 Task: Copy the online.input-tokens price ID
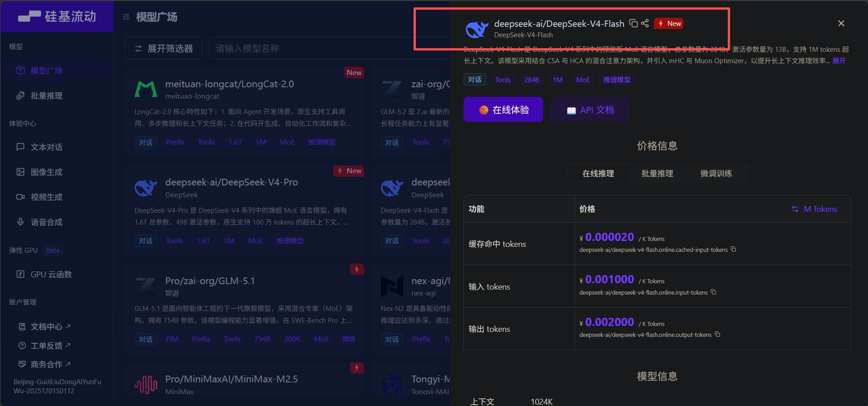point(713,292)
